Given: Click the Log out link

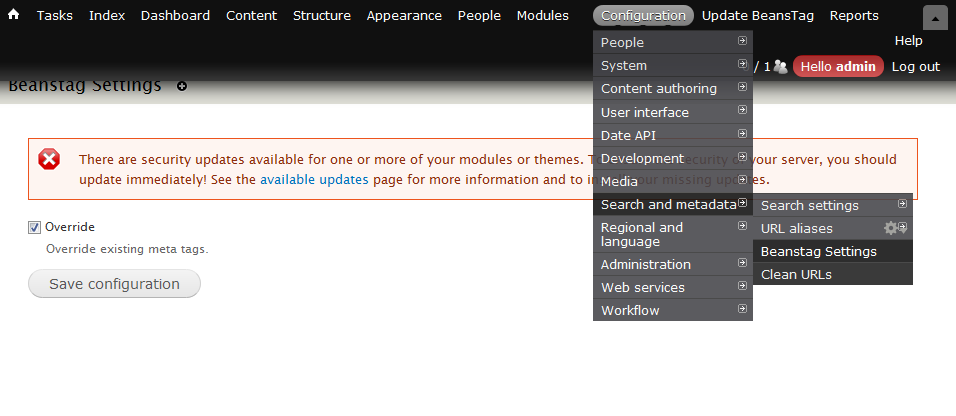Looking at the screenshot, I should click(x=915, y=67).
